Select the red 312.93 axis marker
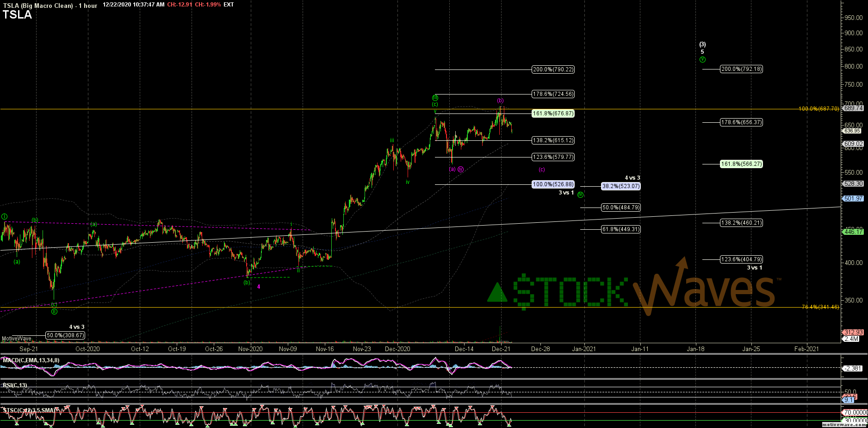The height and width of the screenshot is (428, 868). (853, 333)
